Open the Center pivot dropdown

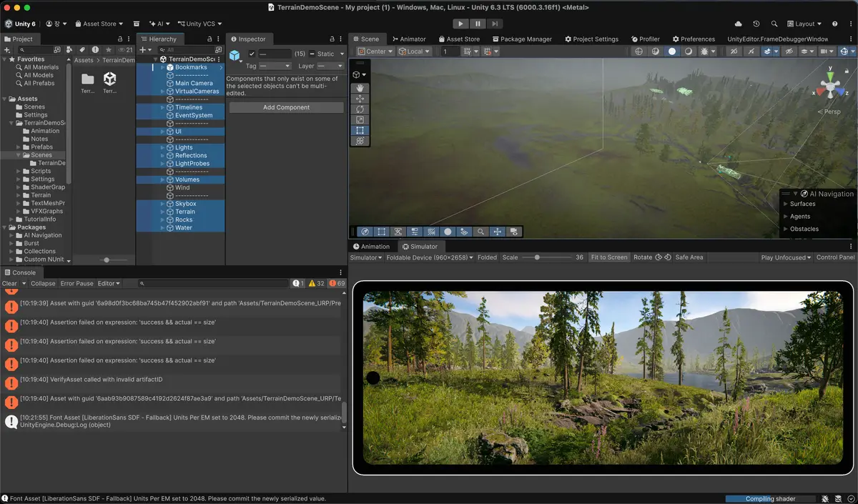click(375, 51)
